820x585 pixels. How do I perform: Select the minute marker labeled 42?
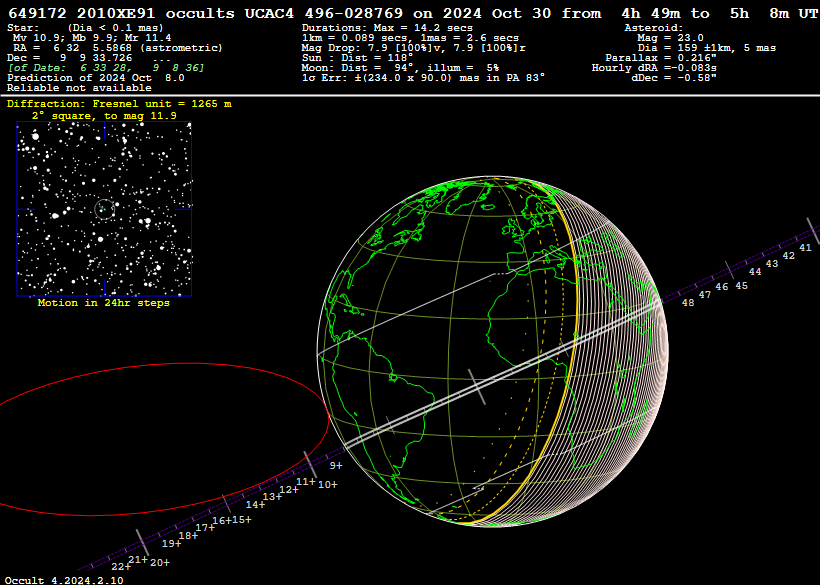pos(789,256)
